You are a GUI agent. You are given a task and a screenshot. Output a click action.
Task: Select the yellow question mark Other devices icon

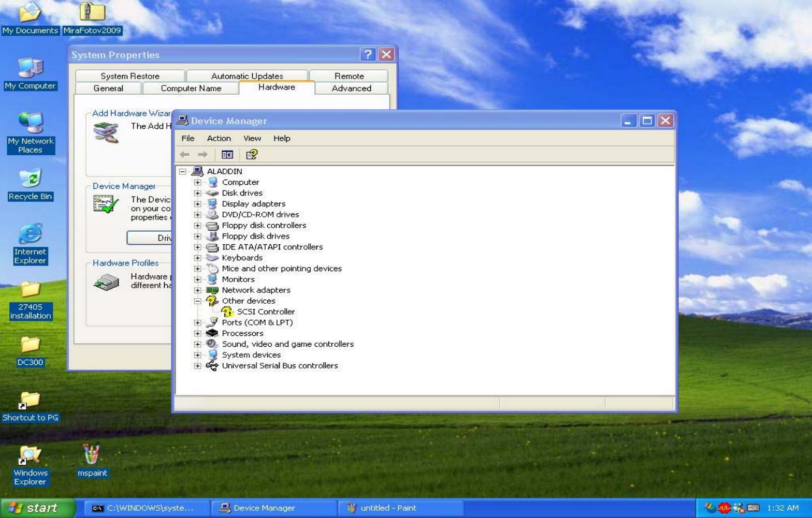212,301
